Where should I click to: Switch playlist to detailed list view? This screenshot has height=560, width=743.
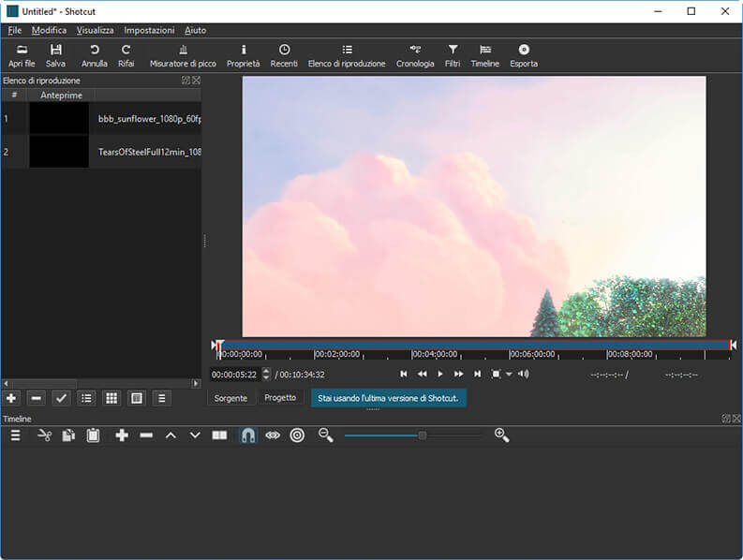(86, 398)
